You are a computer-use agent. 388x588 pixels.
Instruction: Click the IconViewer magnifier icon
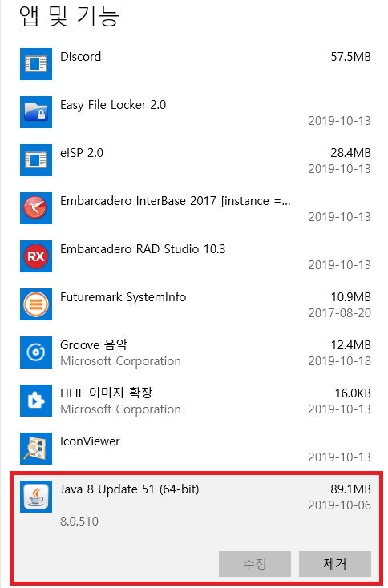[x=36, y=448]
